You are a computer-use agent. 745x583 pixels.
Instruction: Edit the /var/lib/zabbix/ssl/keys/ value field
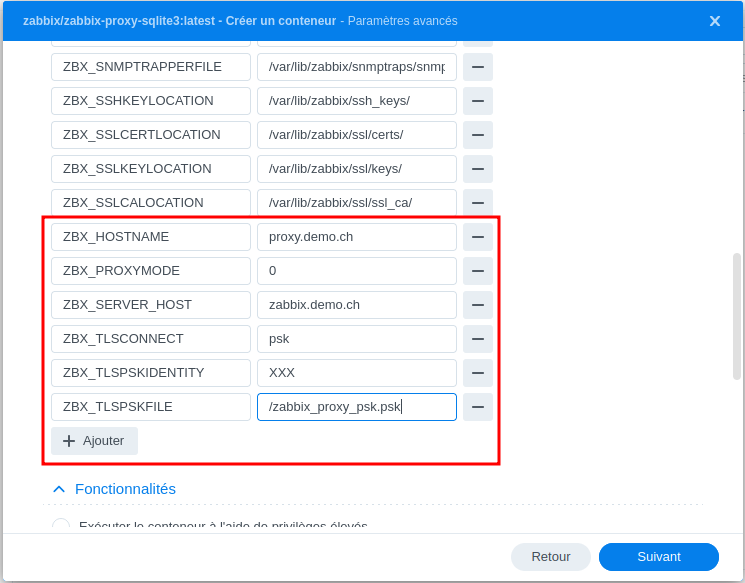[357, 169]
